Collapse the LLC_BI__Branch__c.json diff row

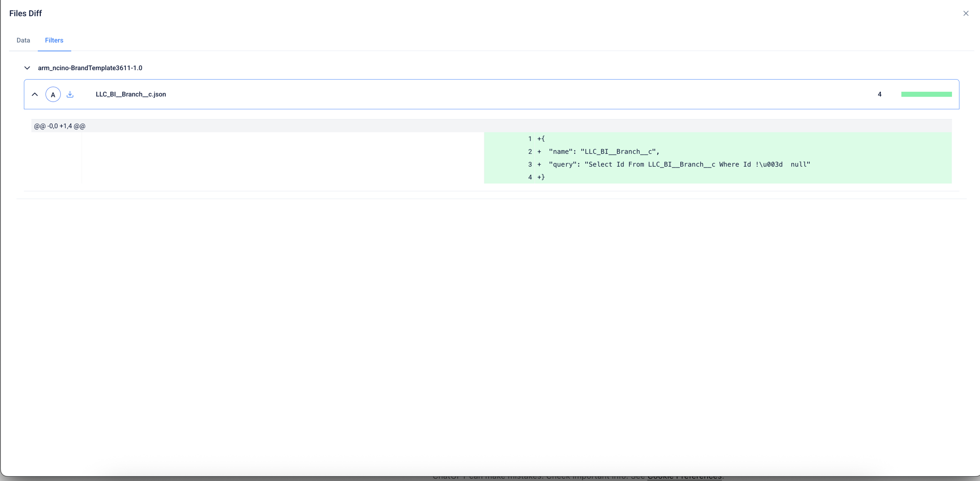35,94
